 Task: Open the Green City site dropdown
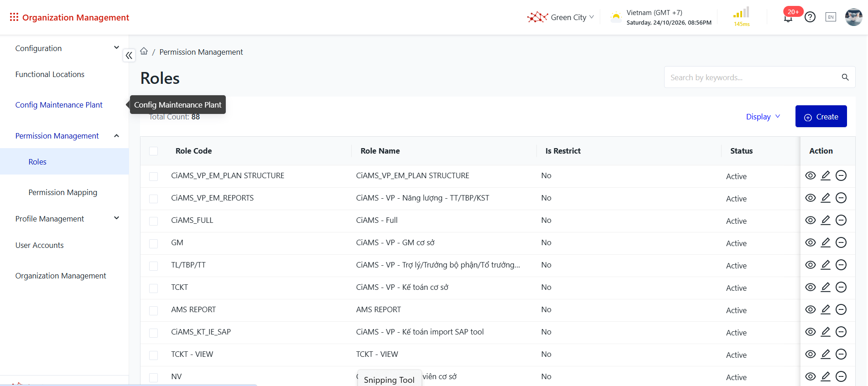point(561,17)
